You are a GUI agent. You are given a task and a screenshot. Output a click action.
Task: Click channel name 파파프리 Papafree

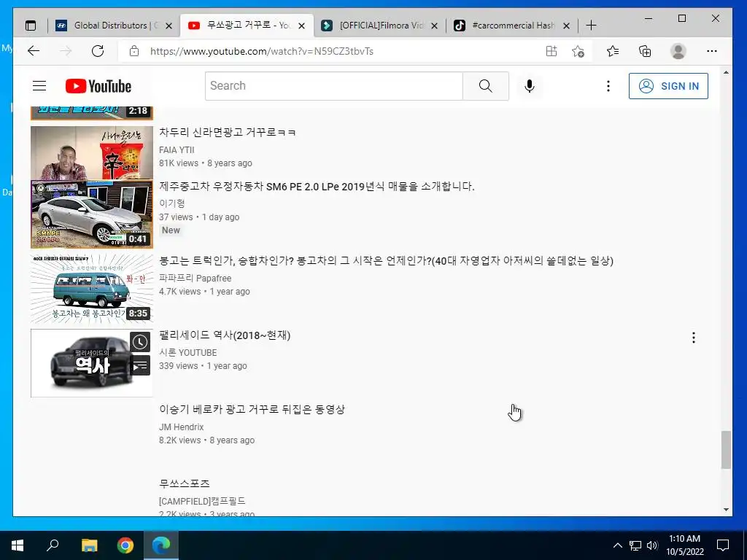196,278
